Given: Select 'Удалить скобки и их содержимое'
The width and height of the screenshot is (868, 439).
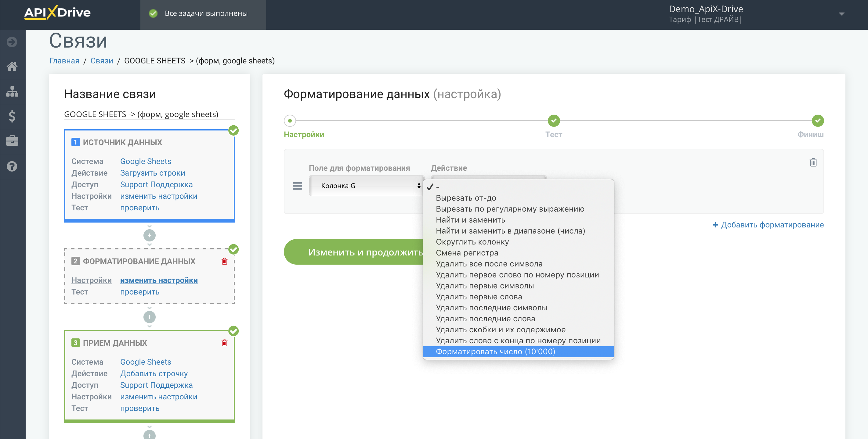Looking at the screenshot, I should (518, 330).
